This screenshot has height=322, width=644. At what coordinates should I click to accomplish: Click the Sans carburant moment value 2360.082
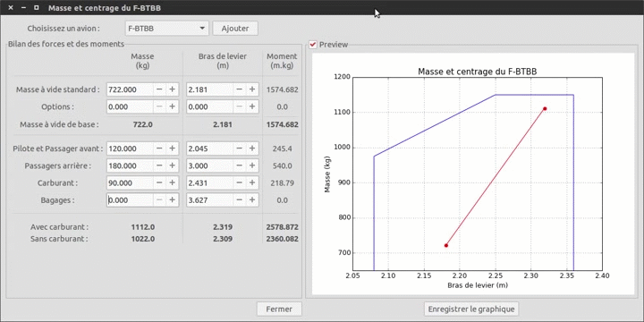click(282, 239)
